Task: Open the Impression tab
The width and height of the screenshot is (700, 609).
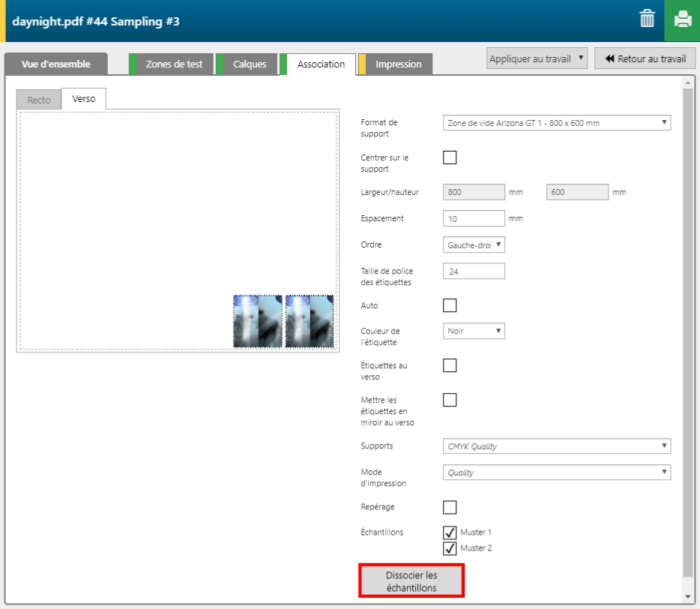Action: [398, 64]
